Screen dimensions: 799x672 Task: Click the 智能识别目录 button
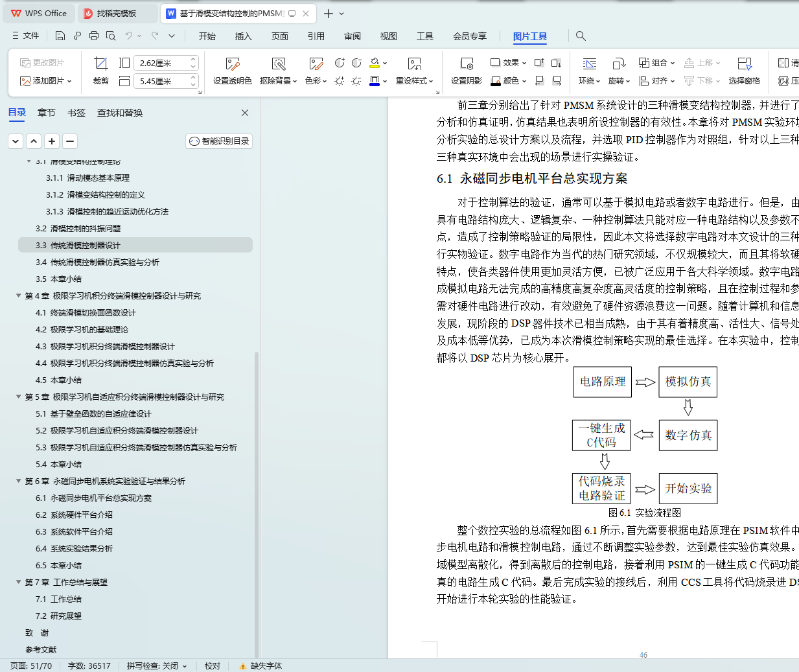(x=219, y=141)
